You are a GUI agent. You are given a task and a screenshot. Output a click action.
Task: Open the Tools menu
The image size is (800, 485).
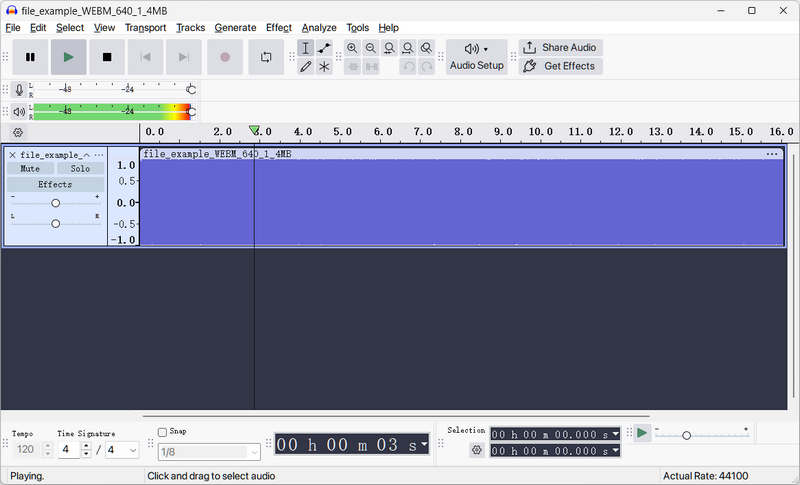357,28
